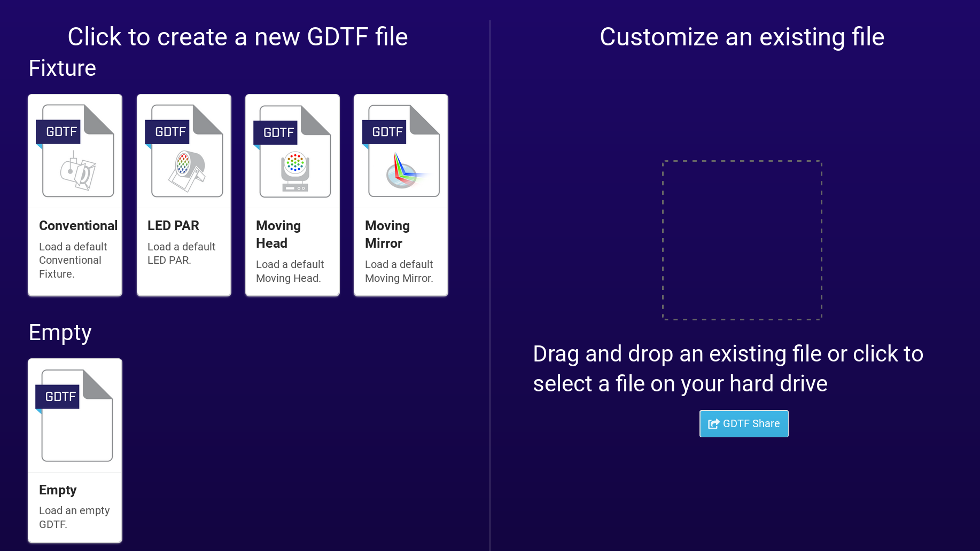Select the Moving Mirror card title
This screenshot has height=551, width=980.
[x=387, y=234]
